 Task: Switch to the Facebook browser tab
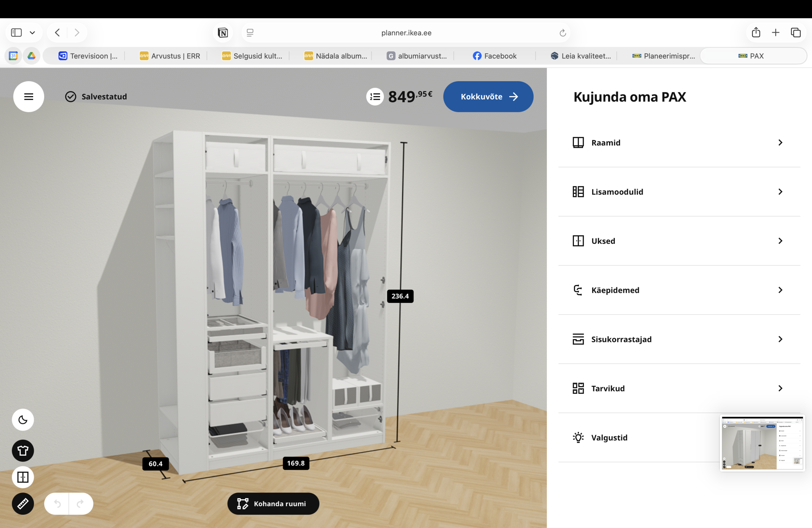point(494,56)
